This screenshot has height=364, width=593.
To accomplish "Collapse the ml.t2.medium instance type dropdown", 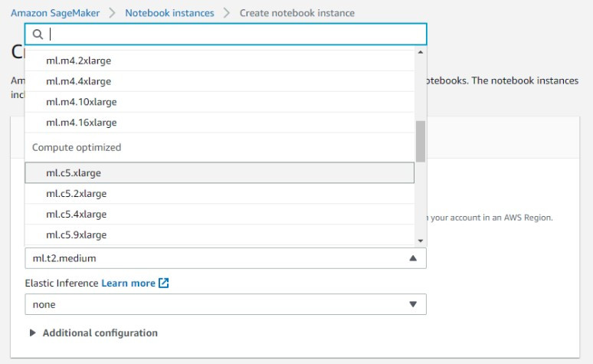I will tap(226, 258).
